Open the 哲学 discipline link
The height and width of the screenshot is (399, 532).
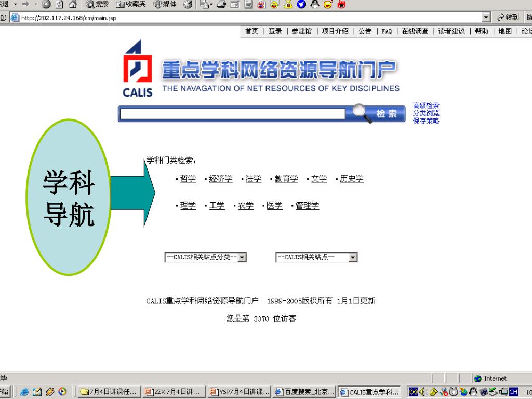(188, 179)
